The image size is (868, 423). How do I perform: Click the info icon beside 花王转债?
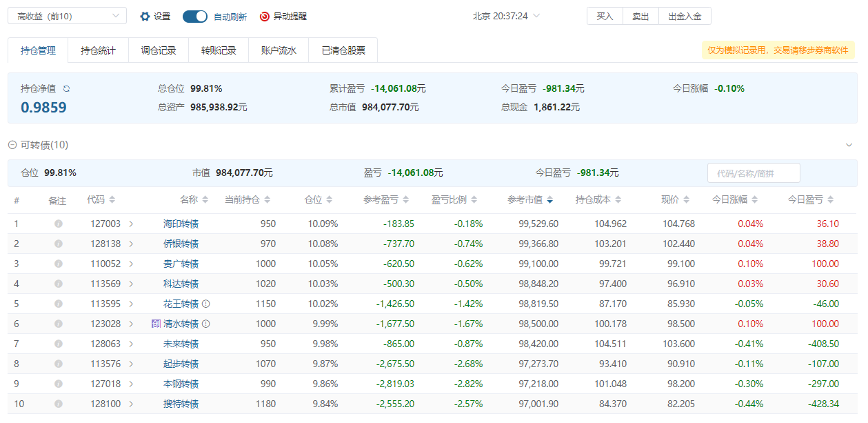[205, 304]
